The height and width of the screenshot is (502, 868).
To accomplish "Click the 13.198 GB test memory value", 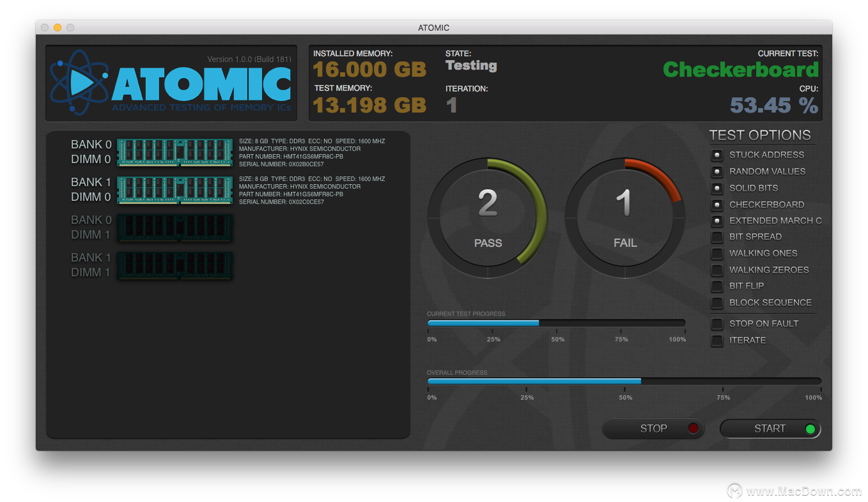I will tap(369, 104).
